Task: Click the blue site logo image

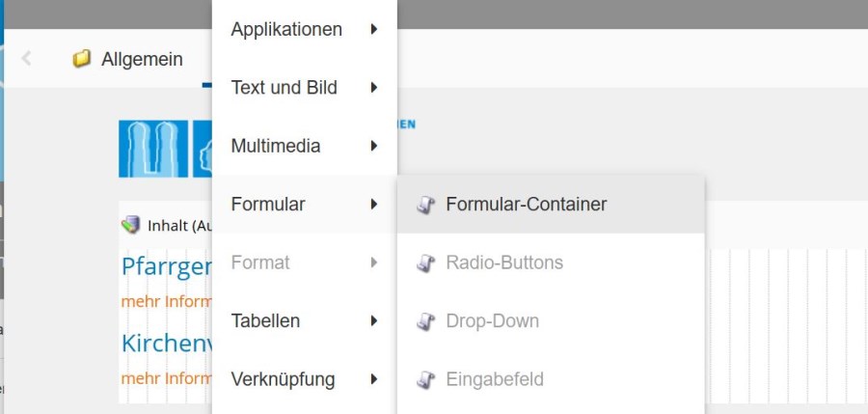Action: tap(153, 149)
